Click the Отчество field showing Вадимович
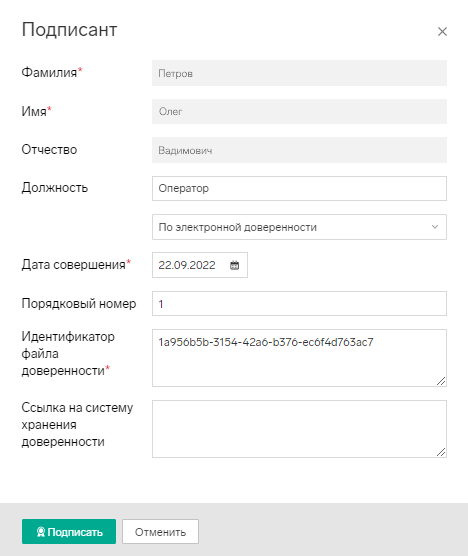Viewport: 468px width, 556px height. point(299,150)
